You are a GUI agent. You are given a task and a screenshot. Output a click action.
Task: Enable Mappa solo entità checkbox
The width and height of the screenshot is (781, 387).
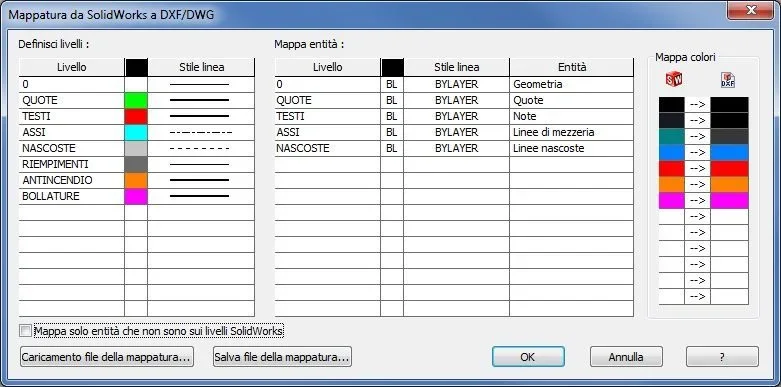tap(25, 331)
